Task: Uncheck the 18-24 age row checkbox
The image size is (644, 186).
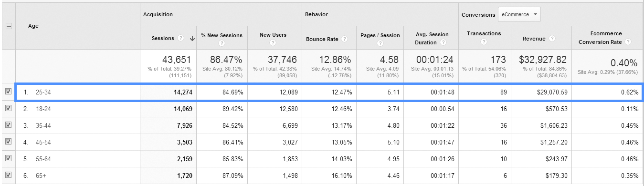Action: (x=8, y=108)
